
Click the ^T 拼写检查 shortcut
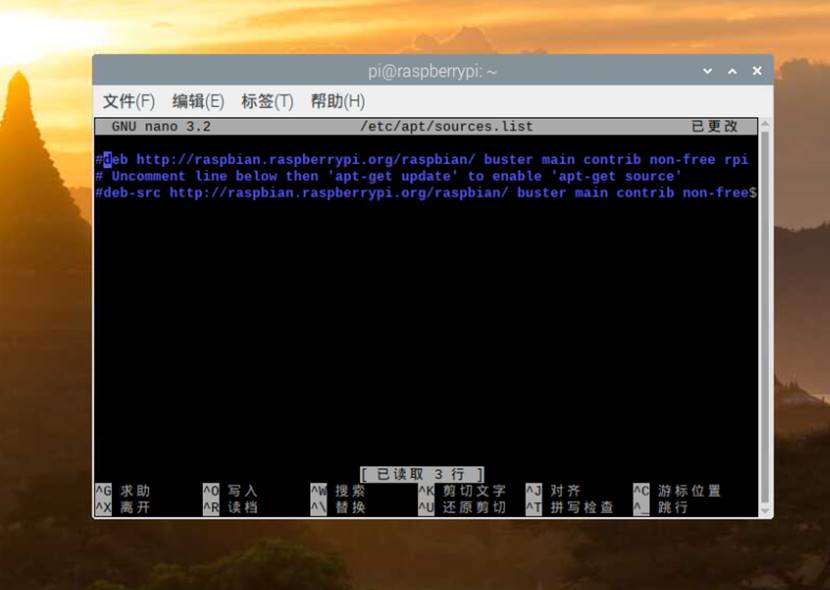tap(570, 508)
